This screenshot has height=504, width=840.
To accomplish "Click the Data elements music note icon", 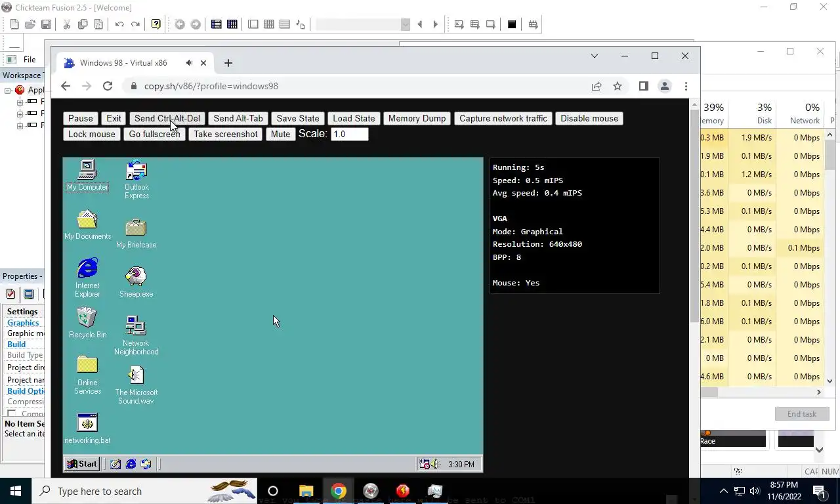I will [301, 24].
